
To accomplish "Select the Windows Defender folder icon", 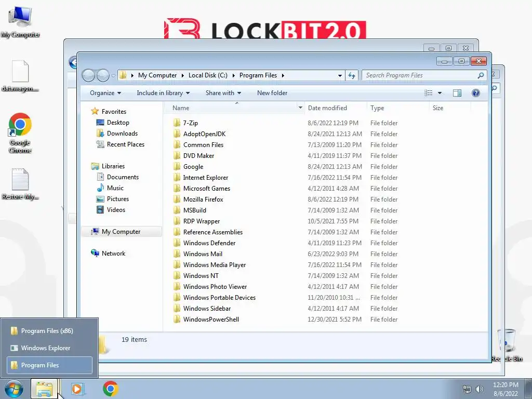I will pos(177,243).
